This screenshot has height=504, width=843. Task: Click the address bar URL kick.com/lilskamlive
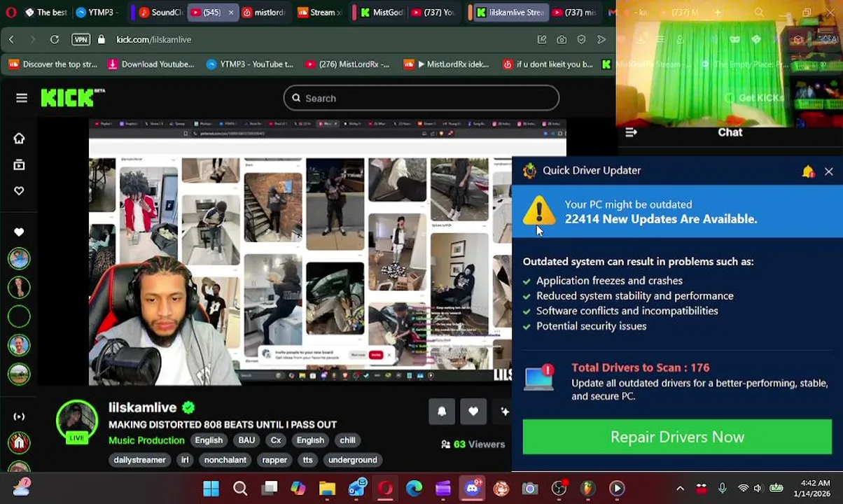point(153,40)
